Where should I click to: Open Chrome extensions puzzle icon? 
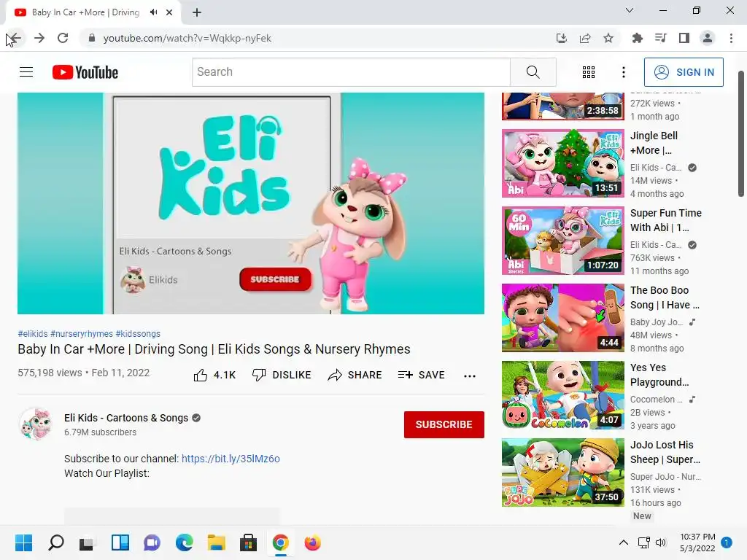(637, 38)
